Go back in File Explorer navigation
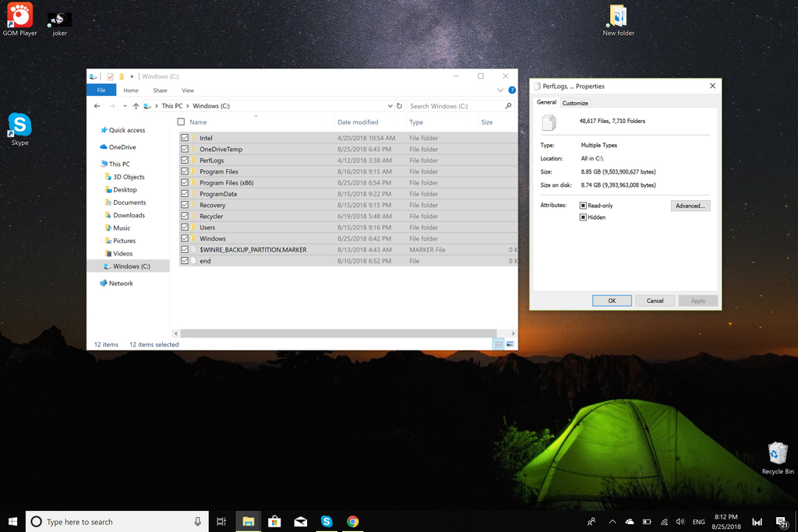The height and width of the screenshot is (532, 798). point(97,106)
